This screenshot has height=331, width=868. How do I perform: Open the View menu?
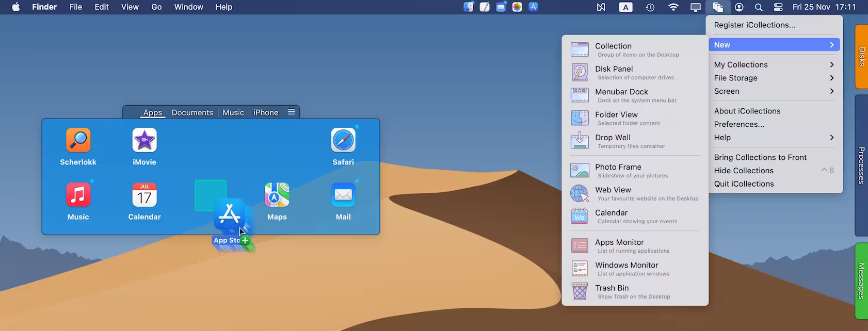pos(130,7)
